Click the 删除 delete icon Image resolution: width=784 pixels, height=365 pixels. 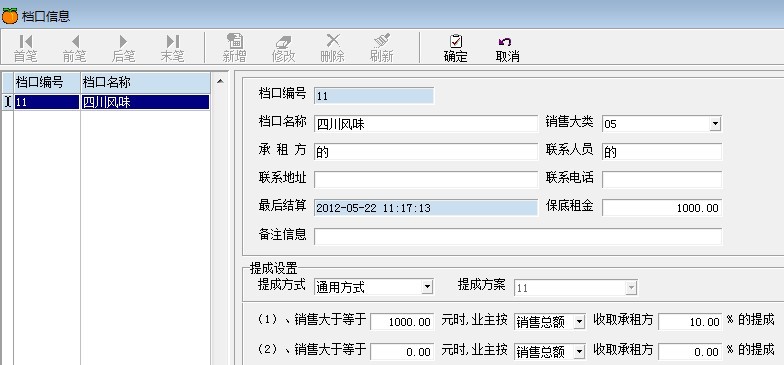click(332, 48)
